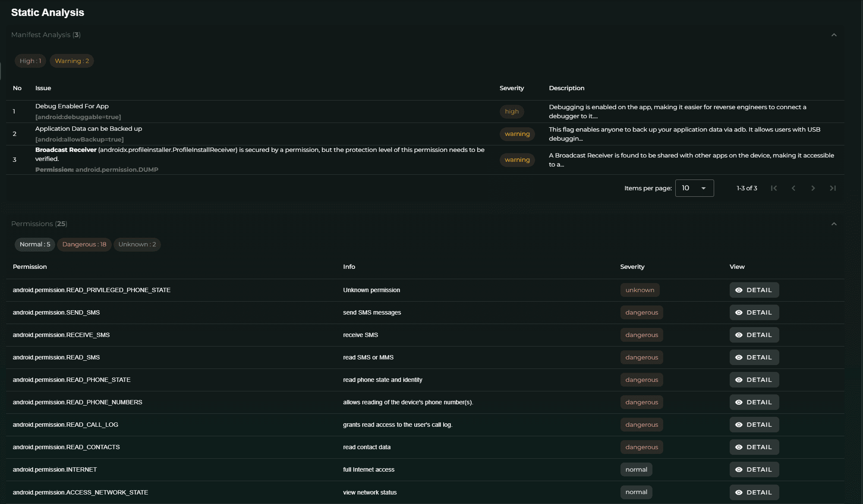
Task: View detail for READ_CONTACTS permission
Action: [754, 447]
